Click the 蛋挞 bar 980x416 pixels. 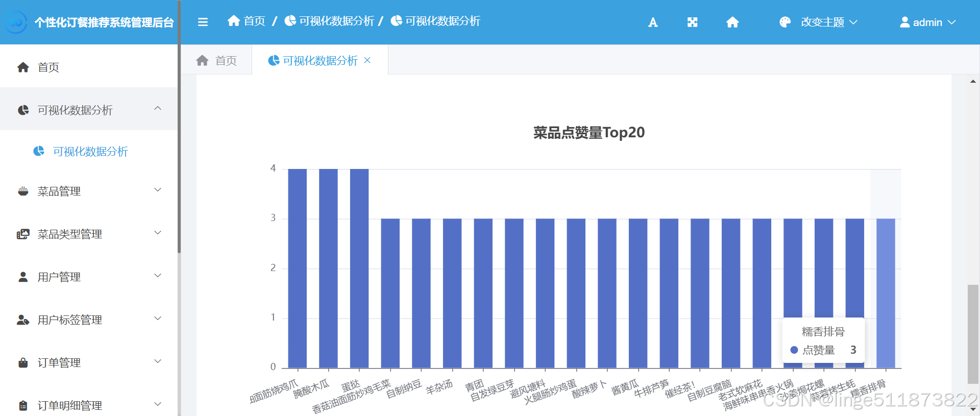pyautogui.click(x=359, y=268)
